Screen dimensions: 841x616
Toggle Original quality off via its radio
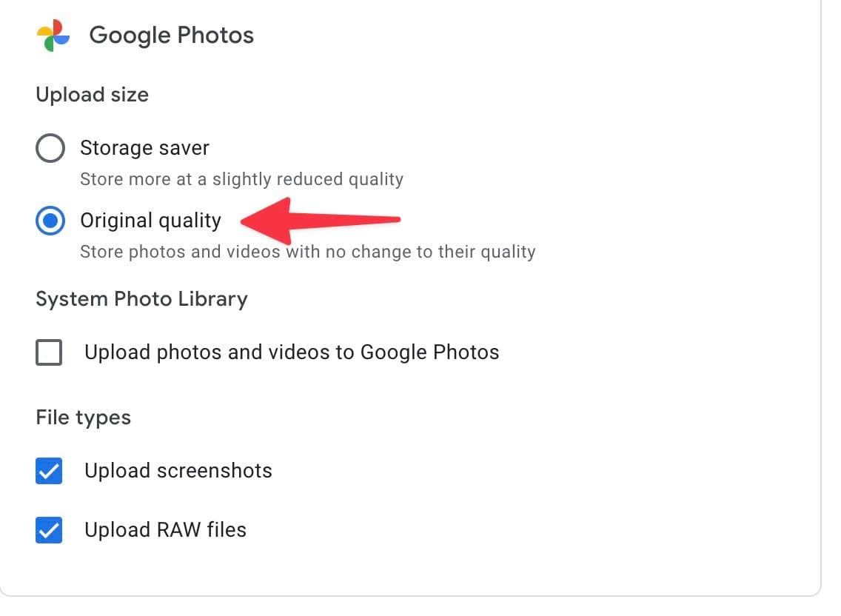(50, 220)
